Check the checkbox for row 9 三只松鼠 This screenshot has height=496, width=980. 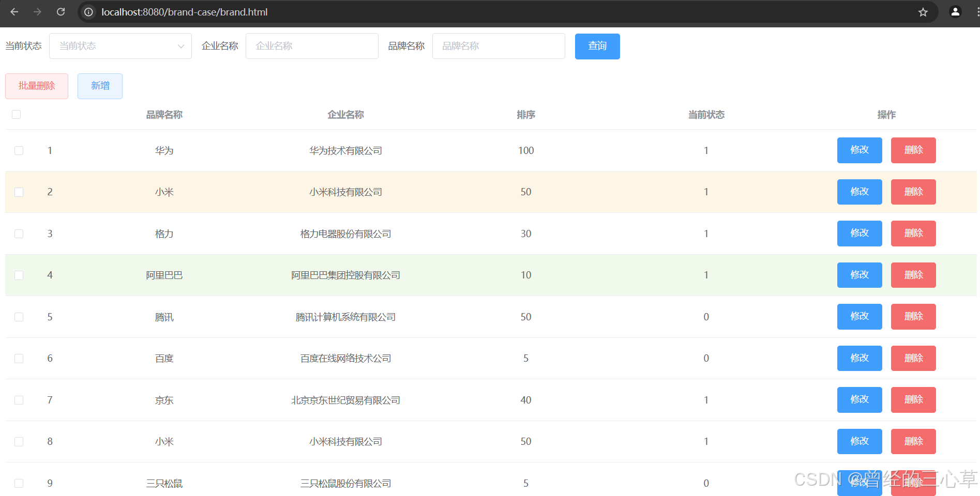(19, 483)
